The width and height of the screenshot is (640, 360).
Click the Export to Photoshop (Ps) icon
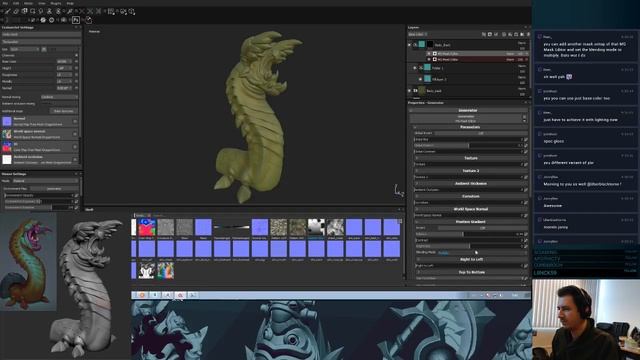pos(76,20)
